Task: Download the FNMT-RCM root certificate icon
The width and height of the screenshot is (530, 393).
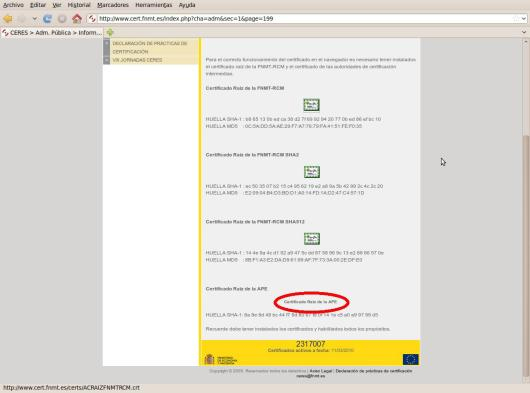Action: [x=311, y=105]
